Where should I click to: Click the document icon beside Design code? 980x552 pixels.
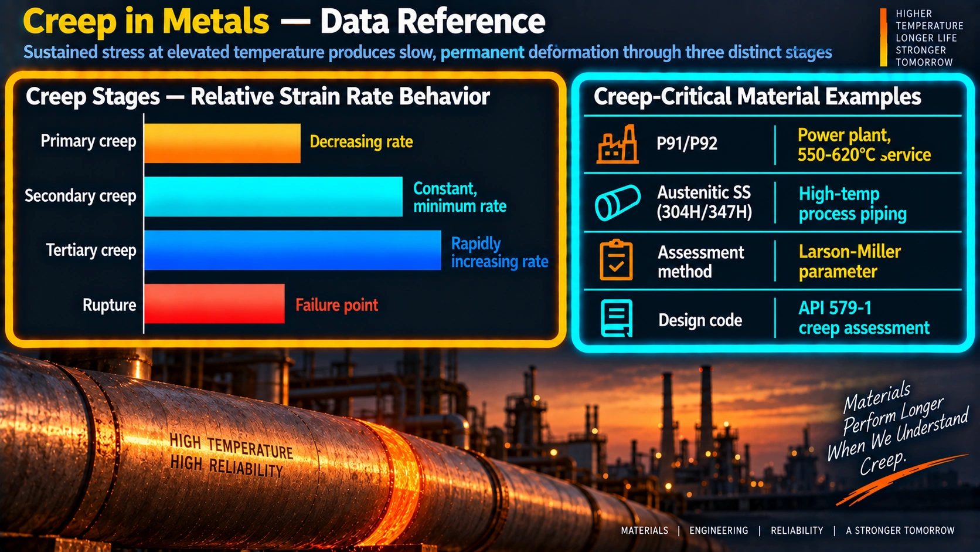(x=617, y=318)
